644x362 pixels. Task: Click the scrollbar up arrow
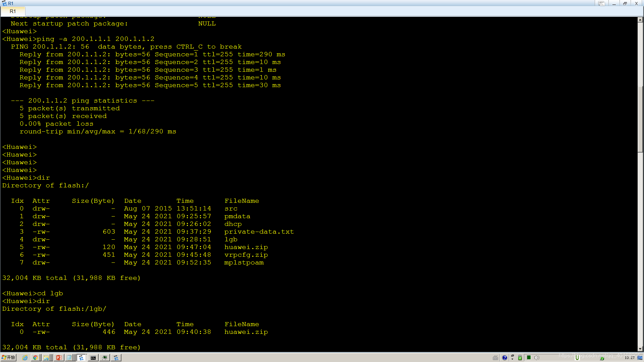click(640, 20)
